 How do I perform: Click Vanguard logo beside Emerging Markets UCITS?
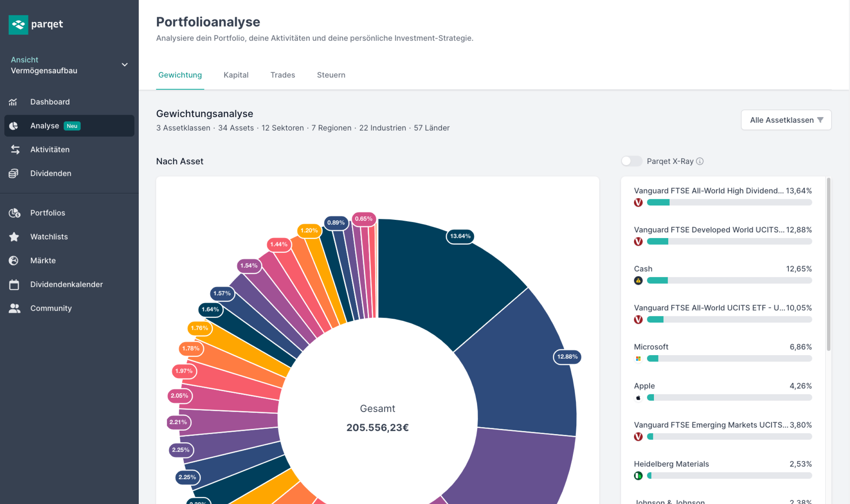(x=638, y=437)
